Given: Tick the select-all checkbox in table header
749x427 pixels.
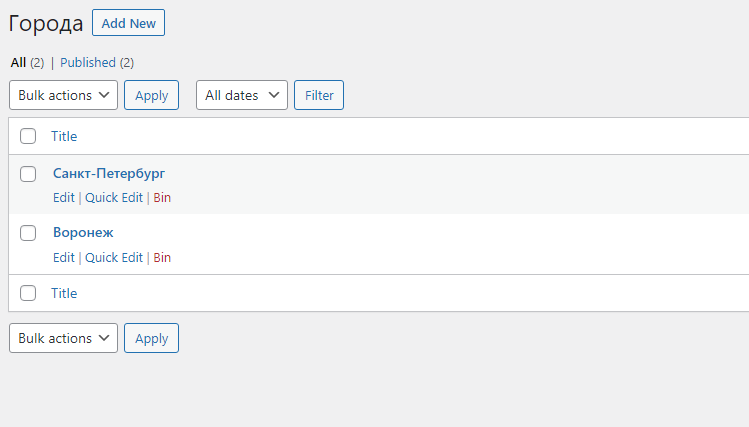Looking at the screenshot, I should click(28, 136).
